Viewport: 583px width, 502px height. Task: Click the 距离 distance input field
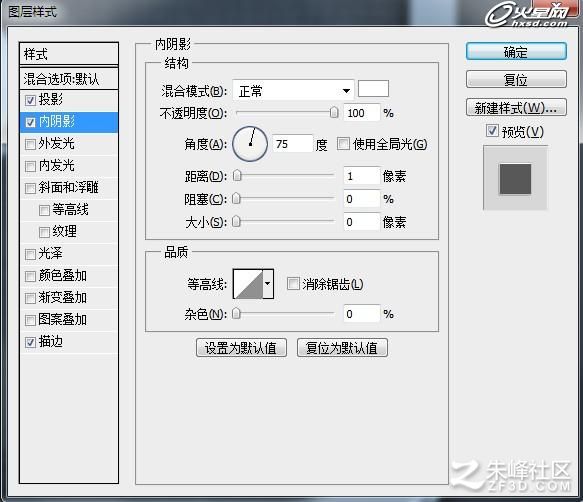(x=361, y=176)
